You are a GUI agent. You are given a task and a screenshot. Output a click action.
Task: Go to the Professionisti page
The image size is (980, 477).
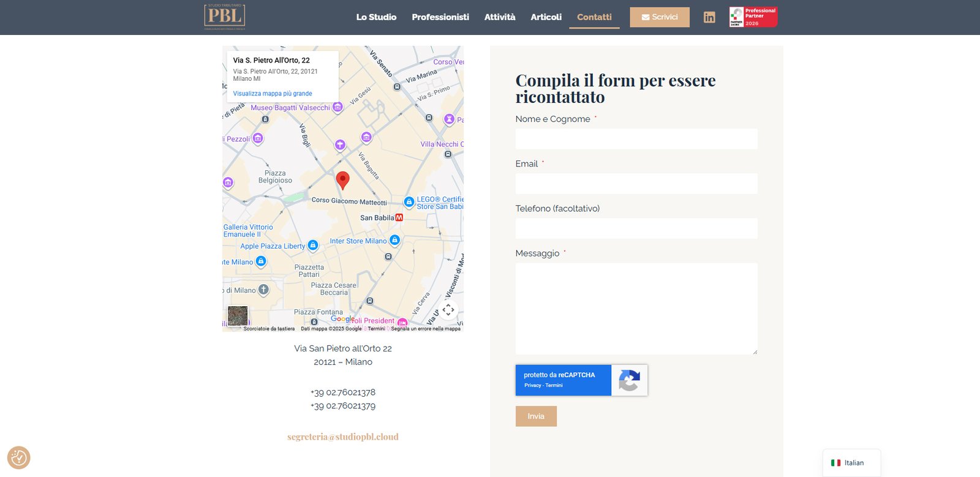440,17
